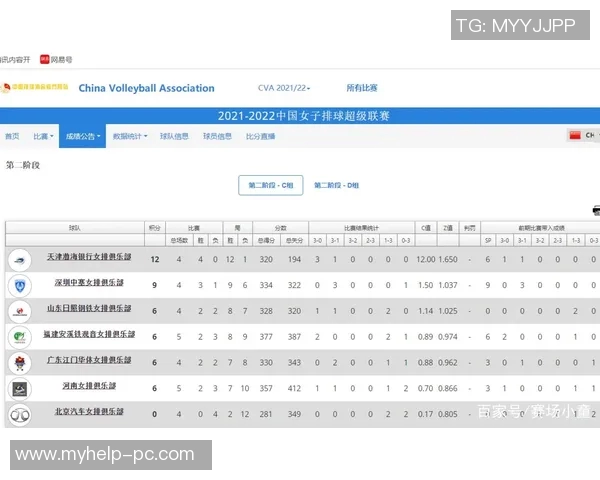
Task: Go to the 球队信息 menu item
Action: (174, 136)
